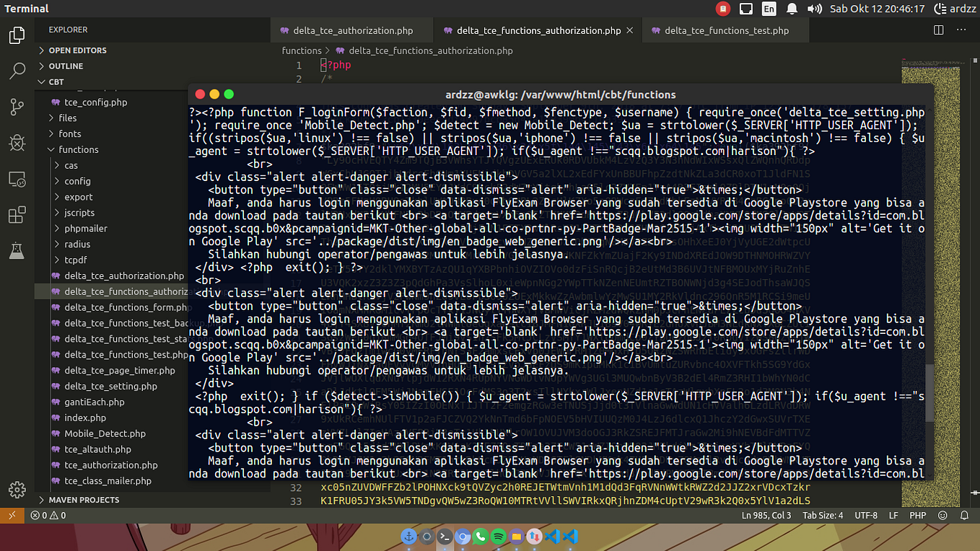
Task: Toggle the notifications bell
Action: 792,9
